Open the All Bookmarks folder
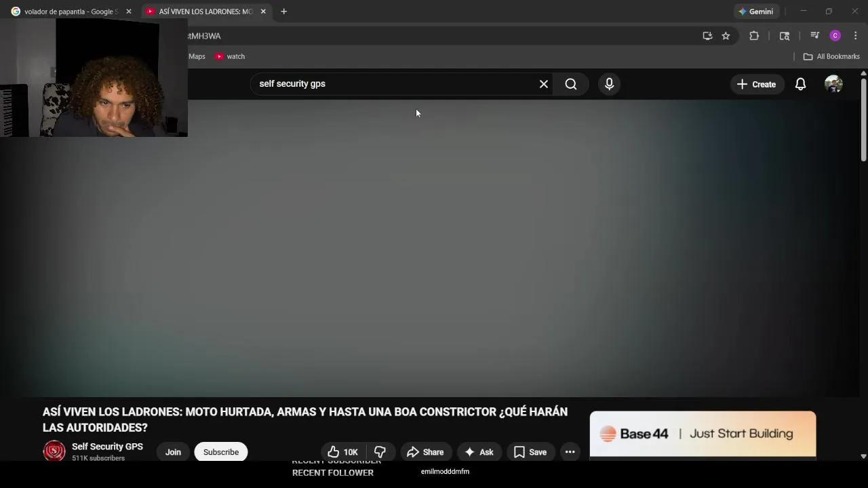868x488 pixels. [831, 56]
